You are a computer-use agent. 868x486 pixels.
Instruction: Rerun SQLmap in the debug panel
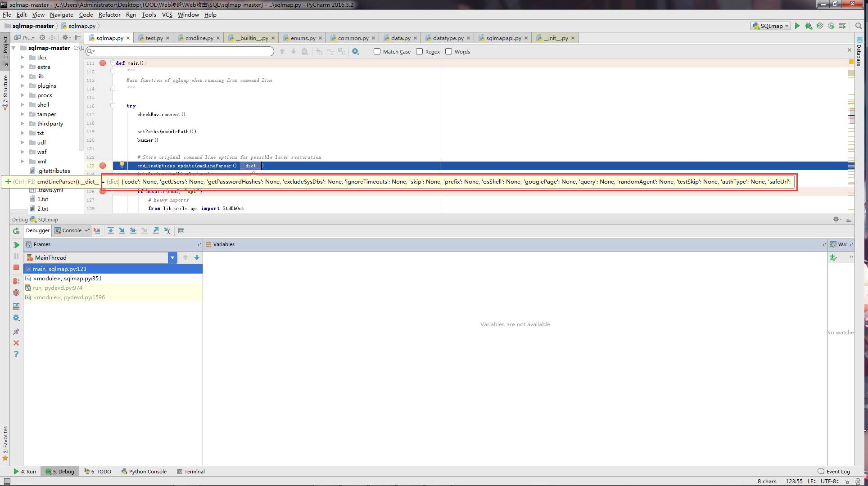(x=16, y=231)
